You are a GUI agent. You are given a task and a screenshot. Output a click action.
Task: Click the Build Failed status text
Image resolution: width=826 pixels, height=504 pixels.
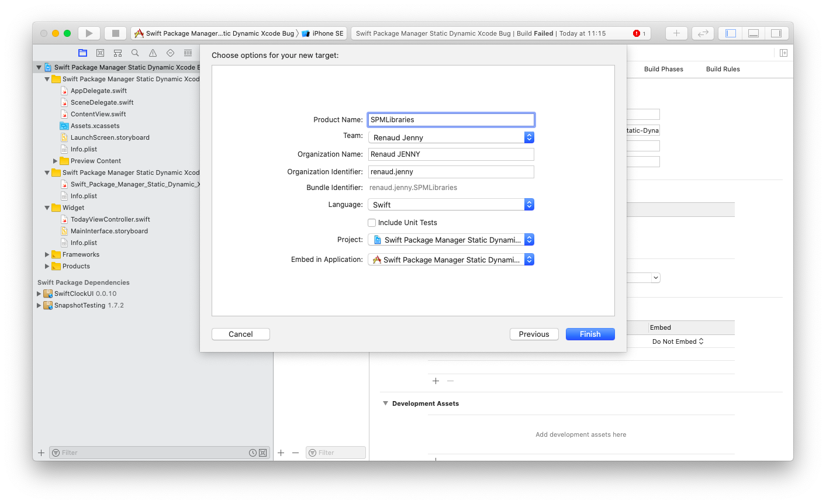coord(534,33)
